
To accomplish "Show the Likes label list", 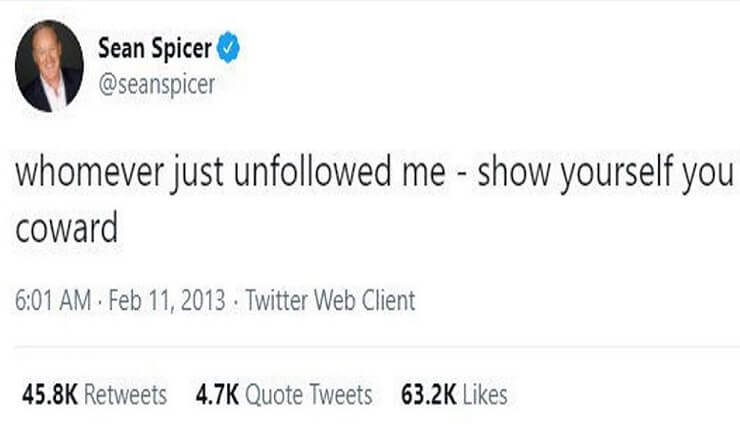I will click(x=485, y=395).
